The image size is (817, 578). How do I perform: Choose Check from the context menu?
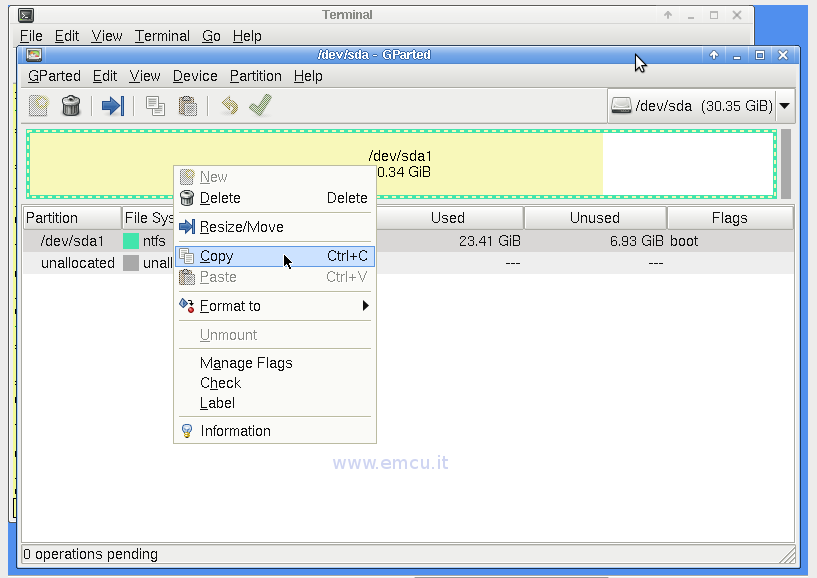(x=275, y=383)
